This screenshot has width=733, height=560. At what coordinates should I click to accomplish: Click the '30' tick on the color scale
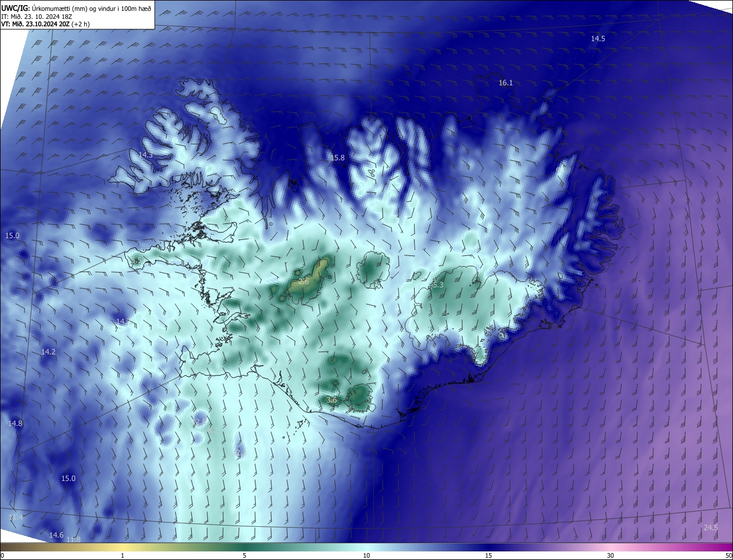pyautogui.click(x=610, y=556)
